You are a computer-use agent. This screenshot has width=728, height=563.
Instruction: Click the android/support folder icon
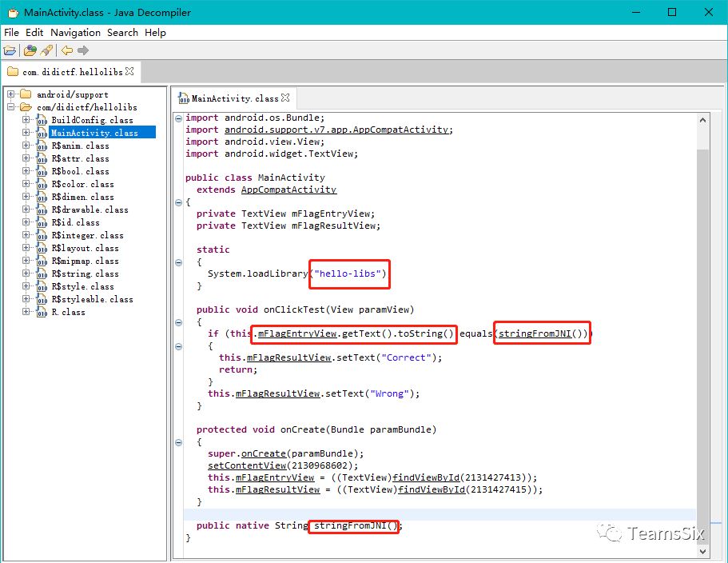(26, 94)
